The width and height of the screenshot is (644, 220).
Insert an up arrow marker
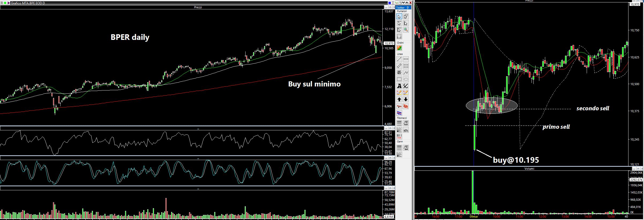point(399,99)
